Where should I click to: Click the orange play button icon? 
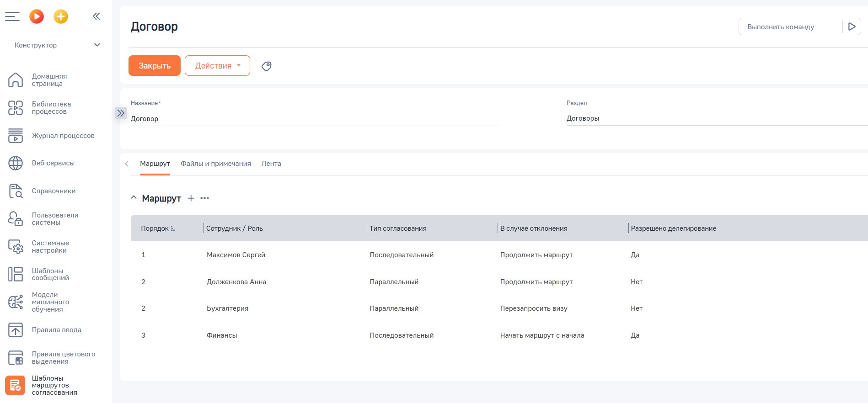37,16
